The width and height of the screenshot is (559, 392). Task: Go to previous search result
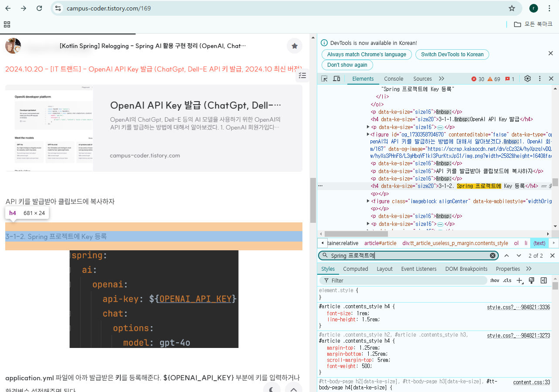507,256
